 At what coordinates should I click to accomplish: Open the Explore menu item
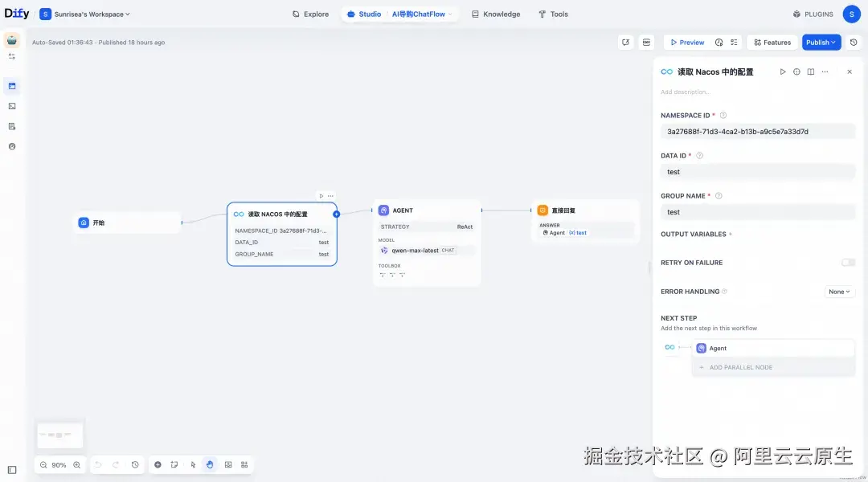tap(310, 14)
